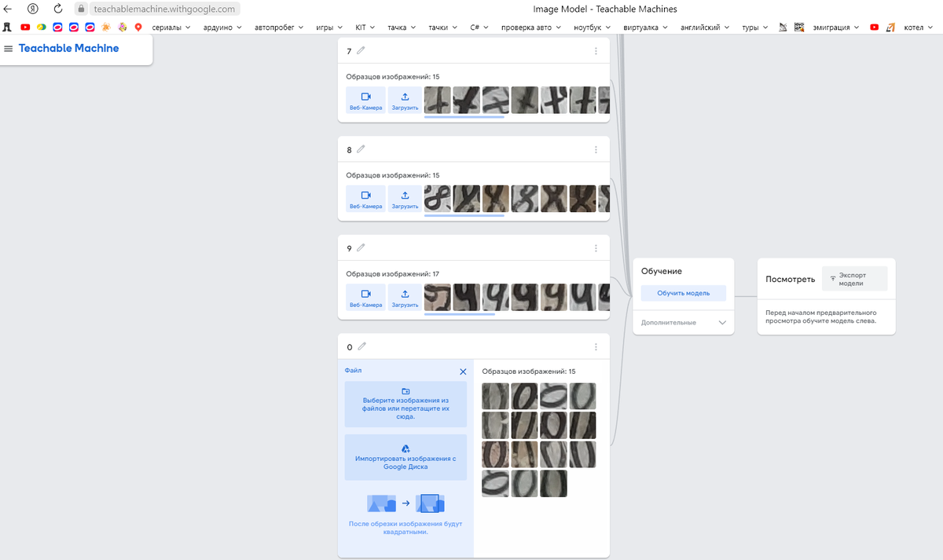This screenshot has height=560, width=943.
Task: Click the Yandex home button in browser toolbar
Action: click(33, 9)
